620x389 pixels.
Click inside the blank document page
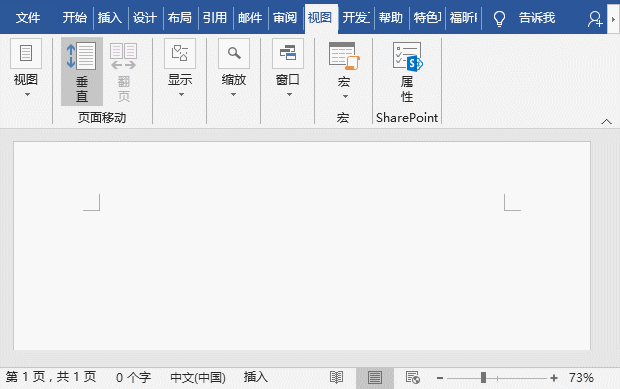tap(302, 245)
